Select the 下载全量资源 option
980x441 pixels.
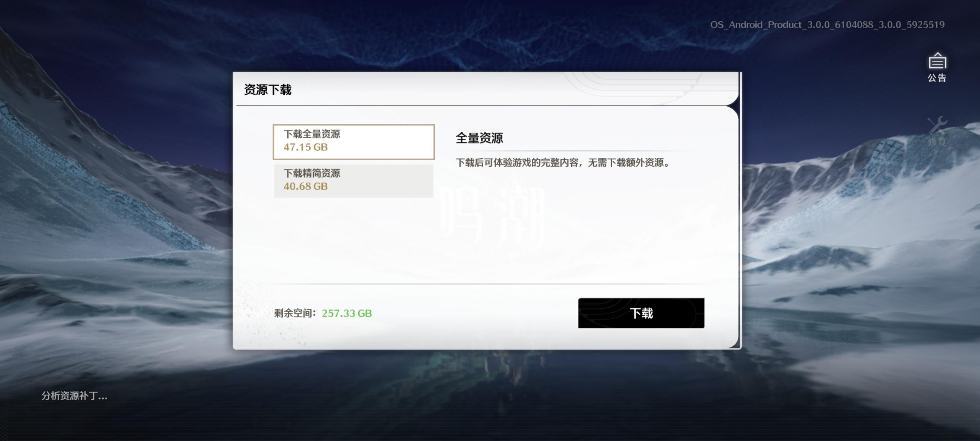[x=354, y=142]
